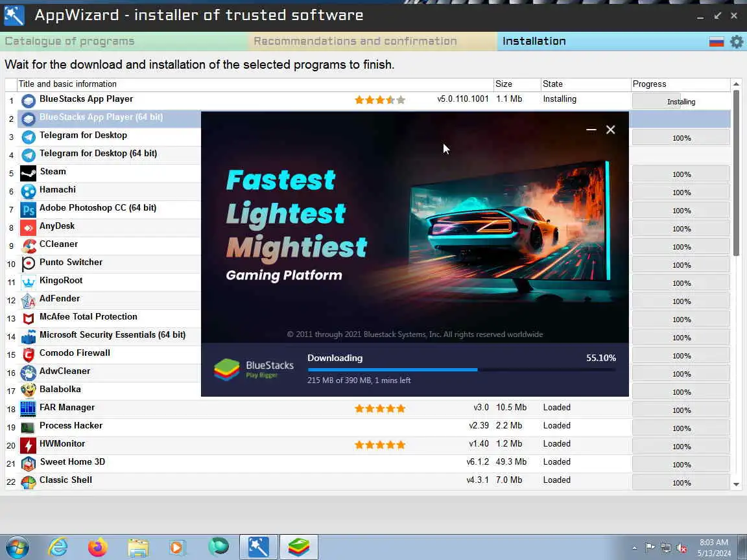Launch Internet Explorer from the taskbar
Image resolution: width=747 pixels, height=560 pixels.
pyautogui.click(x=58, y=547)
